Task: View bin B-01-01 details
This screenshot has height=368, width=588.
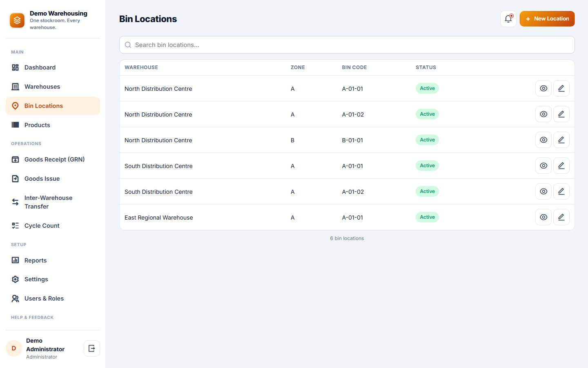Action: click(x=543, y=140)
